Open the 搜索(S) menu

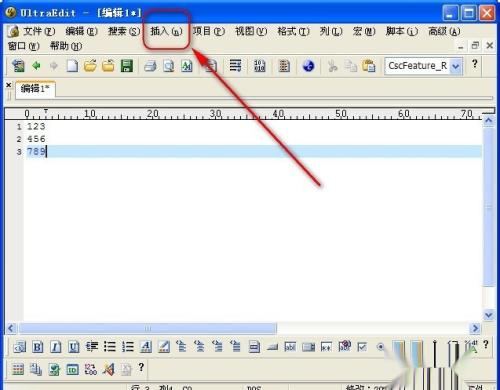[x=124, y=31]
